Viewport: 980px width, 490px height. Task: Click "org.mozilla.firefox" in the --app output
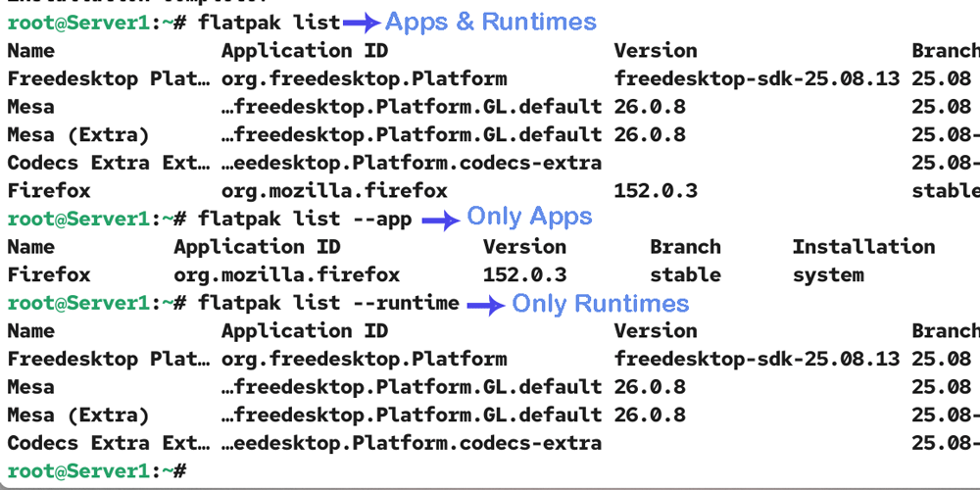(x=287, y=275)
